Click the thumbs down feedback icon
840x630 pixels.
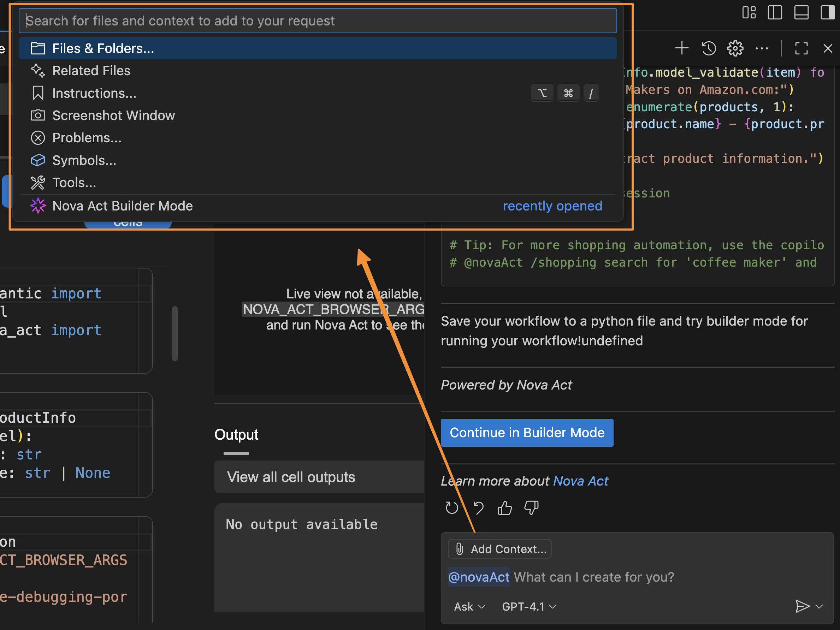tap(531, 508)
